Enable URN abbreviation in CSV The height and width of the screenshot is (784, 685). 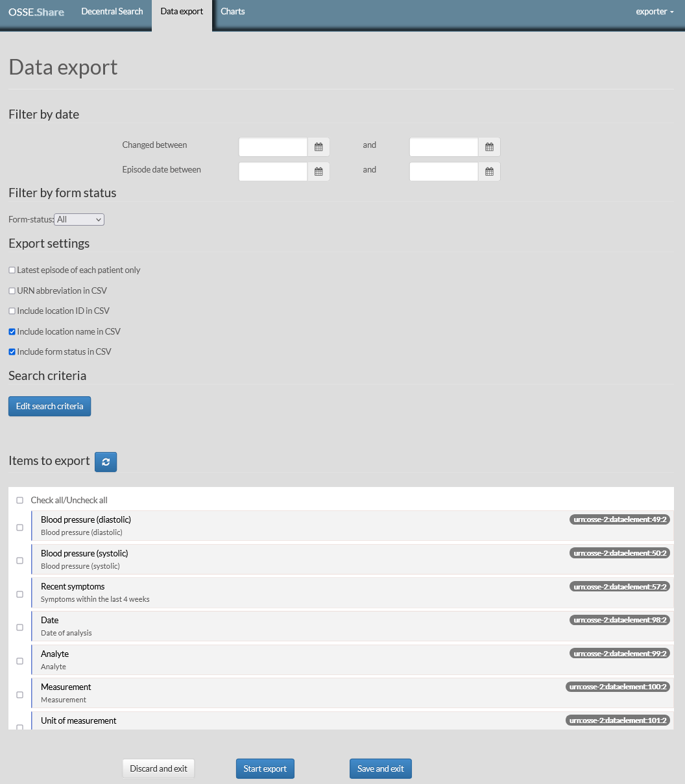(12, 291)
